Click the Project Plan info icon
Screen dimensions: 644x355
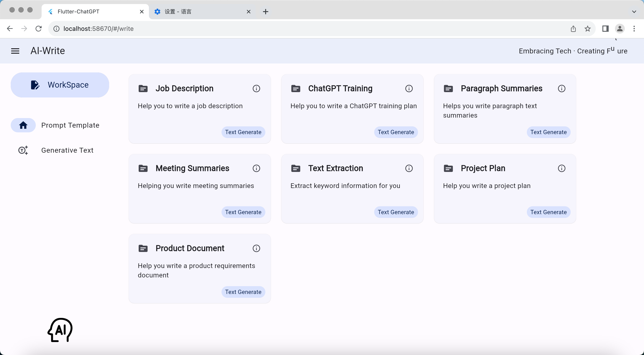pos(561,169)
